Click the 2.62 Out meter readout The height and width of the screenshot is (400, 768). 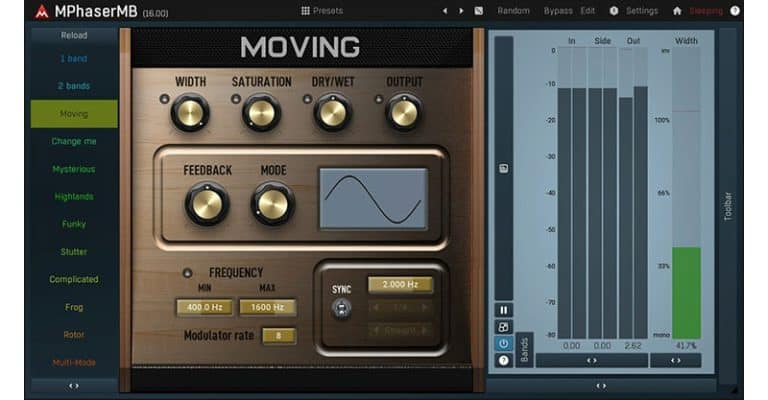(x=633, y=346)
